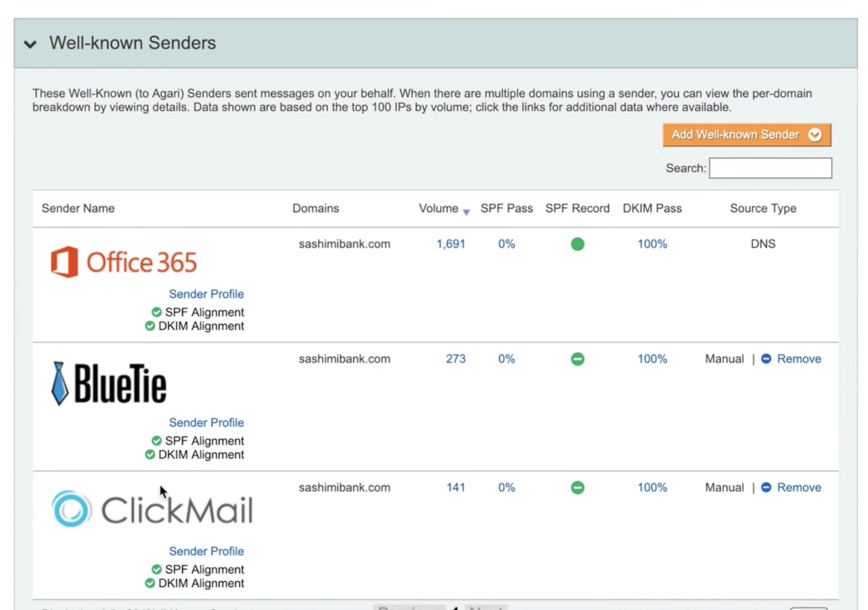The image size is (868, 610).
Task: Click the Search input field
Action: [770, 168]
